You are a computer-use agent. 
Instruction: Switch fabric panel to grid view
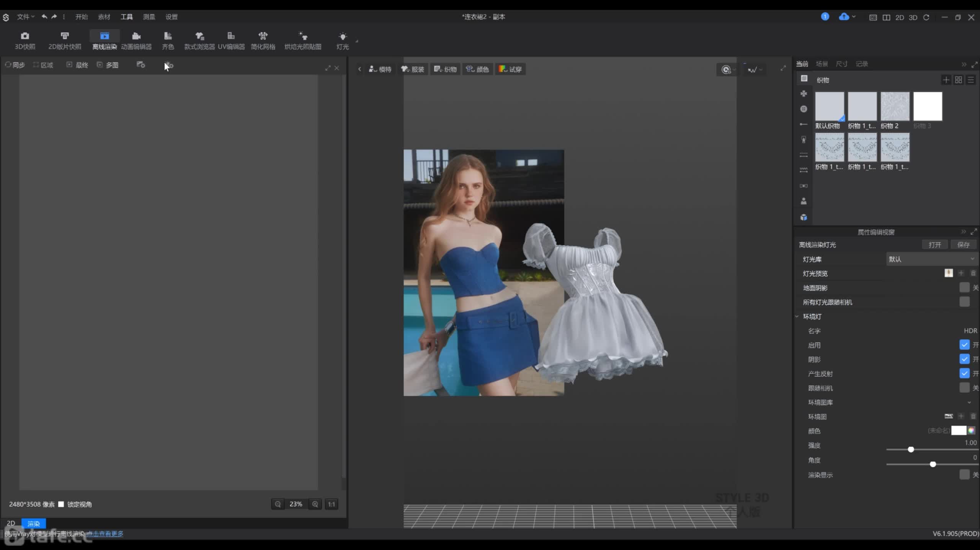959,80
